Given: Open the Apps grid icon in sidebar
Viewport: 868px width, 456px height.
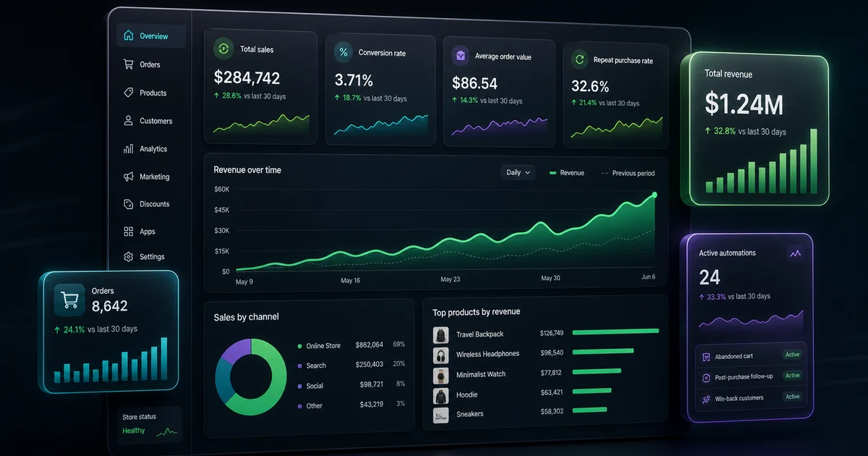Looking at the screenshot, I should [128, 232].
